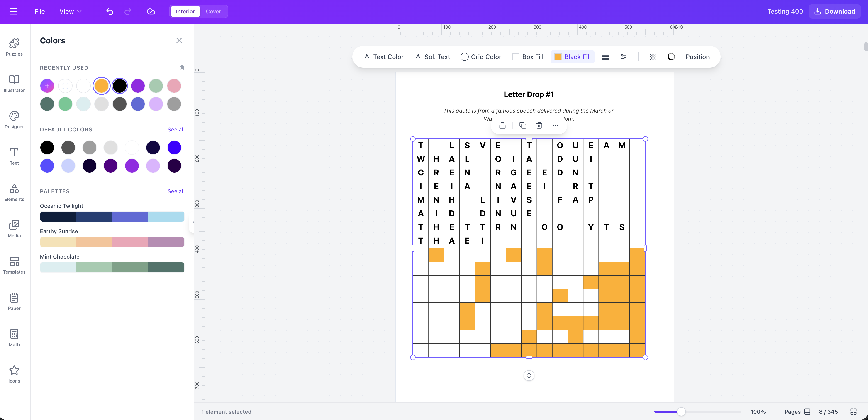Open the Media panel

coord(14,229)
